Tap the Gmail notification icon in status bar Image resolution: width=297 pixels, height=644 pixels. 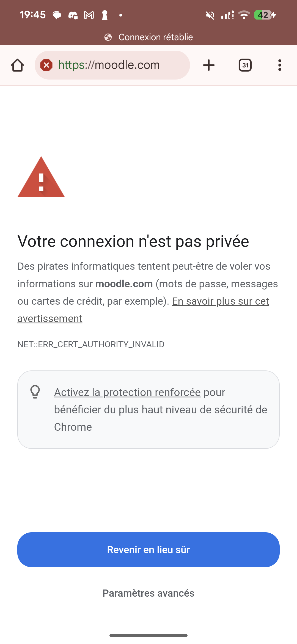[x=89, y=15]
